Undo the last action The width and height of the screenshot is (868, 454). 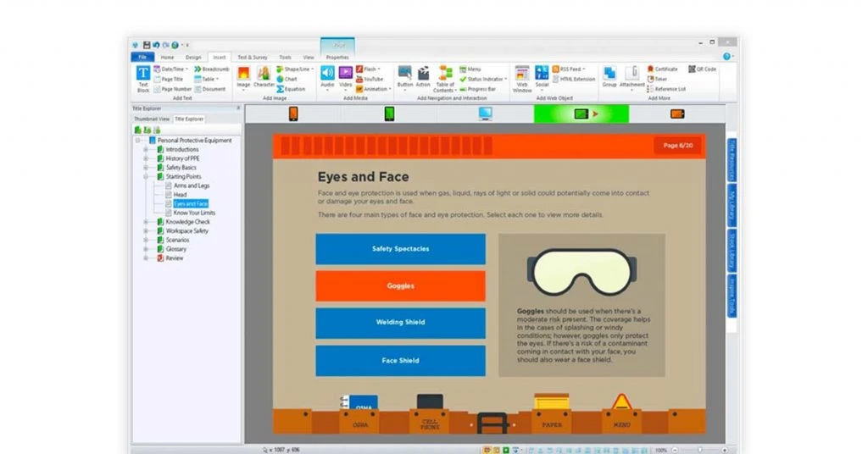156,45
